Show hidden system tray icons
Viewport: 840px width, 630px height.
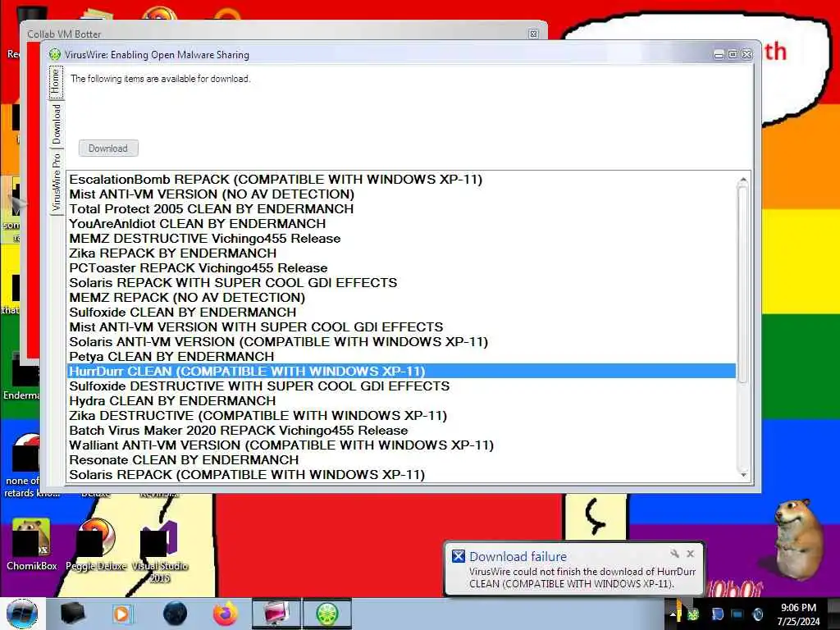[x=673, y=614]
